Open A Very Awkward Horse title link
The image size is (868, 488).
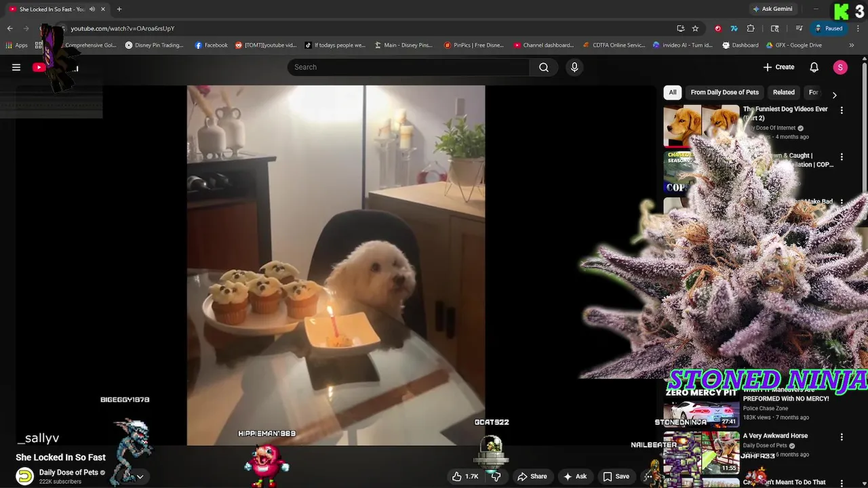click(775, 436)
